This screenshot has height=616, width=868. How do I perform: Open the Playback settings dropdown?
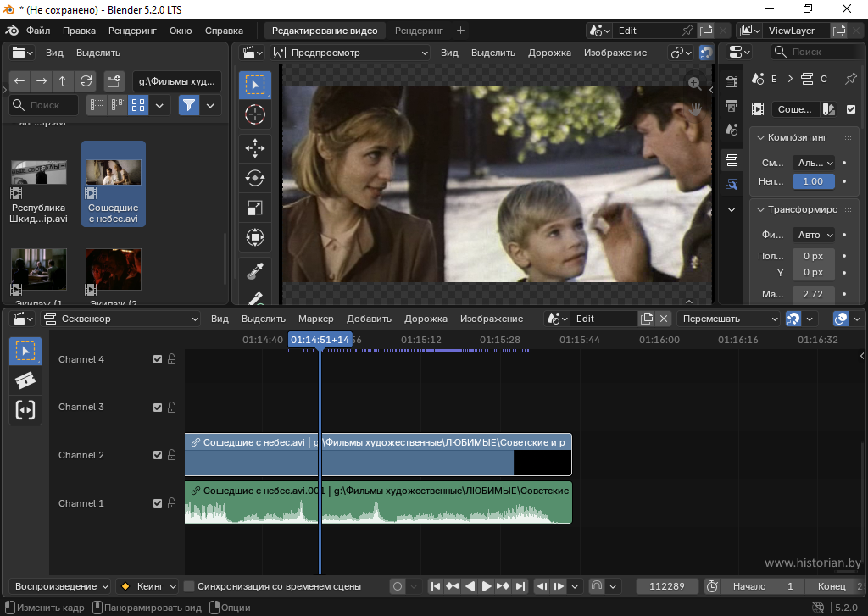pyautogui.click(x=60, y=586)
